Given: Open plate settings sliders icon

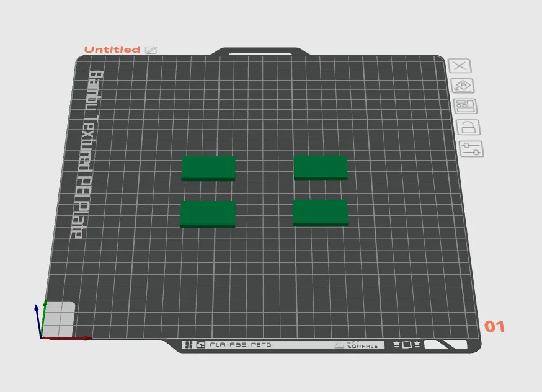Looking at the screenshot, I should [472, 149].
